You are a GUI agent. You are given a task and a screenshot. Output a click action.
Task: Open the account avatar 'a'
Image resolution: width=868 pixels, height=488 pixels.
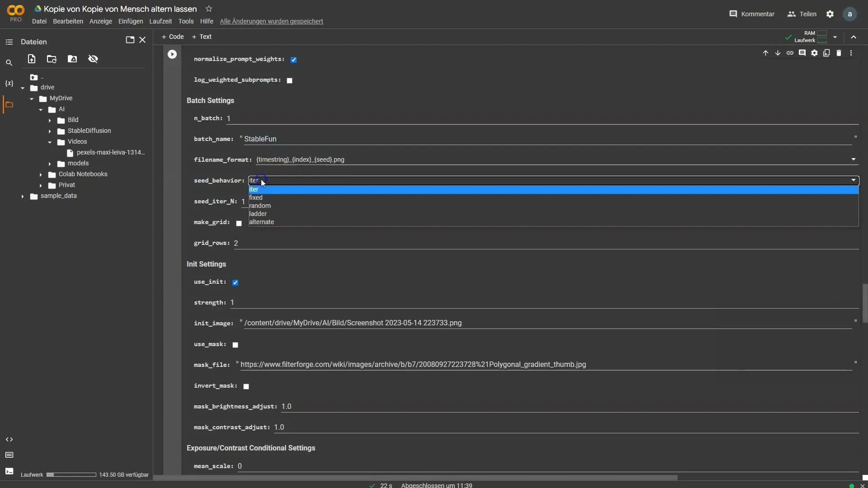click(850, 14)
